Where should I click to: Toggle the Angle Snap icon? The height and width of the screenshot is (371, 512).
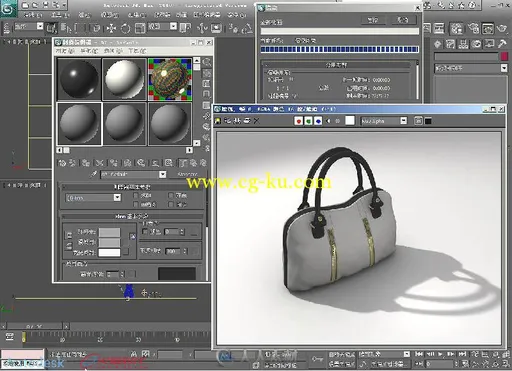tap(247, 29)
